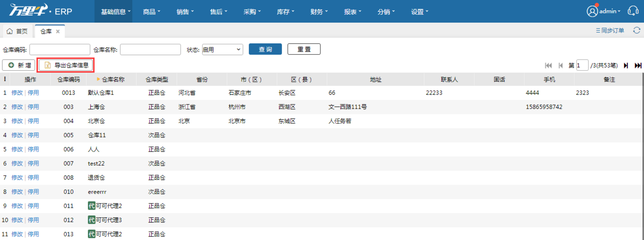
Task: Open the 库存 dropdown menu
Action: pos(285,12)
